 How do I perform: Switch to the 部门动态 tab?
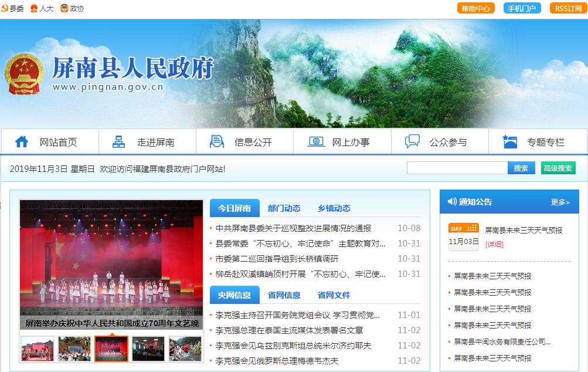point(284,208)
